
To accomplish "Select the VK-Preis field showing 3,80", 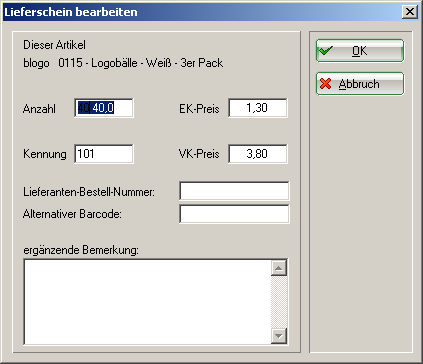I will [x=258, y=154].
